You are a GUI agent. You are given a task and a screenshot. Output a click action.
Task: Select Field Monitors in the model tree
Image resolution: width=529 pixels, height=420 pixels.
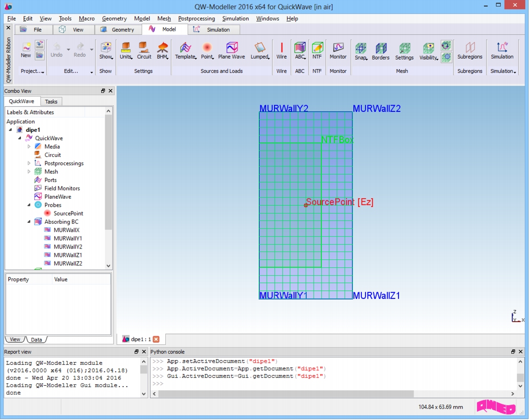pos(62,188)
